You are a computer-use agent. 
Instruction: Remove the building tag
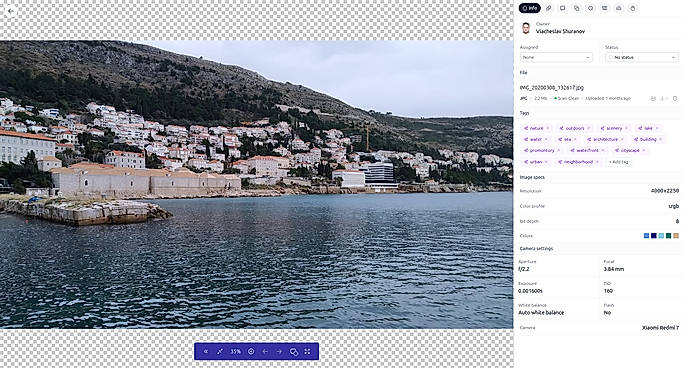point(661,139)
